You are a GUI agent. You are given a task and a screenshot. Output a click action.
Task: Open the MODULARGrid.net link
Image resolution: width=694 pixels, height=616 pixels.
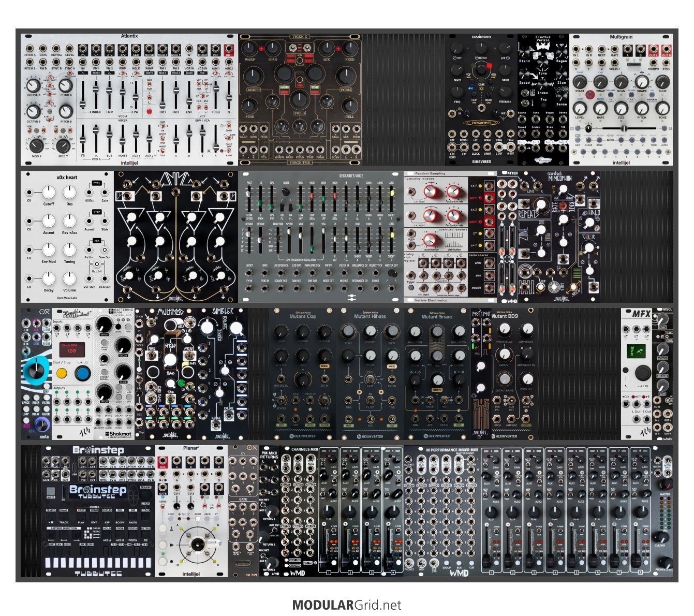click(x=347, y=605)
